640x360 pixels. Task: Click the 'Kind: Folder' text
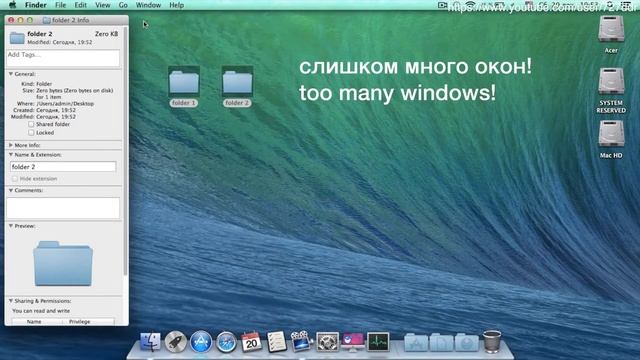(37, 84)
